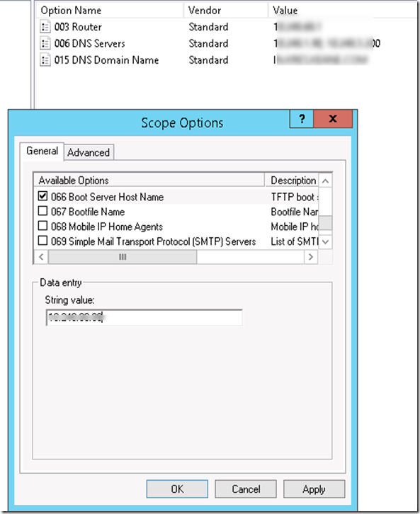The image size is (420, 514).
Task: Check 069 Simple Mail Transport Protocol Servers
Action: click(42, 241)
